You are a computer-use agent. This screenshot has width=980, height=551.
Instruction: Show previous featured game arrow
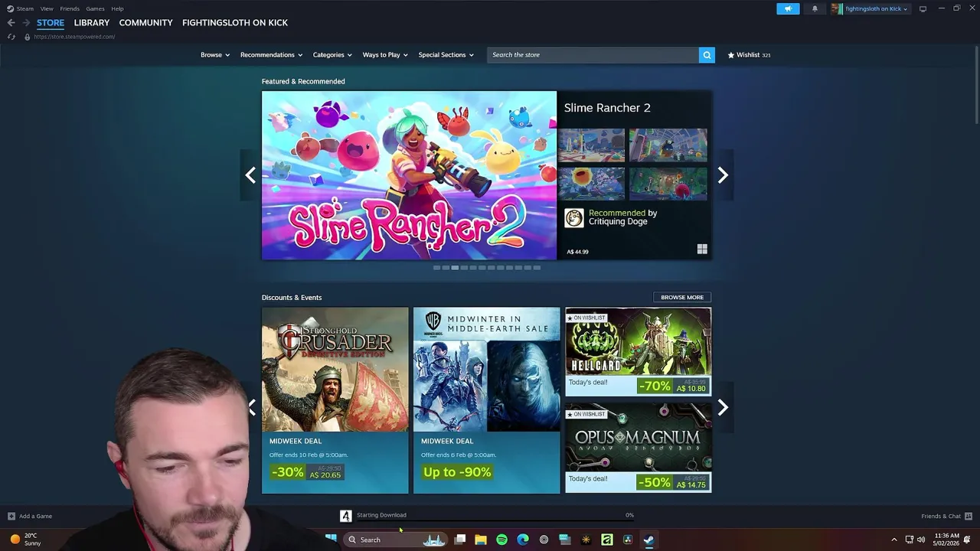[x=250, y=175]
